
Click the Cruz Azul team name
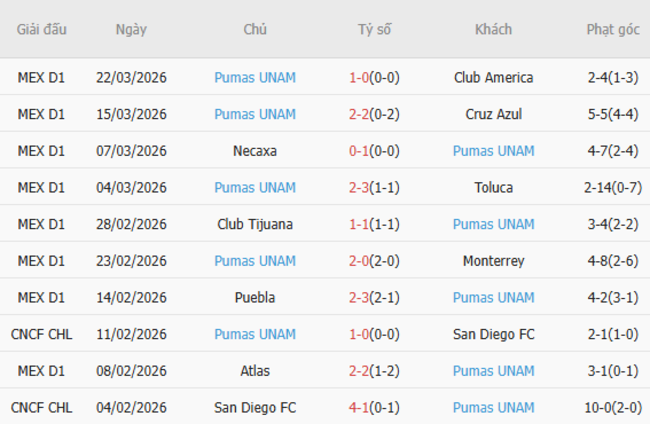pyautogui.click(x=493, y=114)
